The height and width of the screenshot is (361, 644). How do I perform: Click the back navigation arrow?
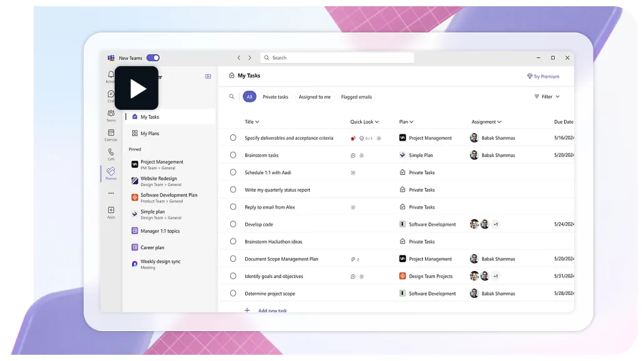[238, 58]
